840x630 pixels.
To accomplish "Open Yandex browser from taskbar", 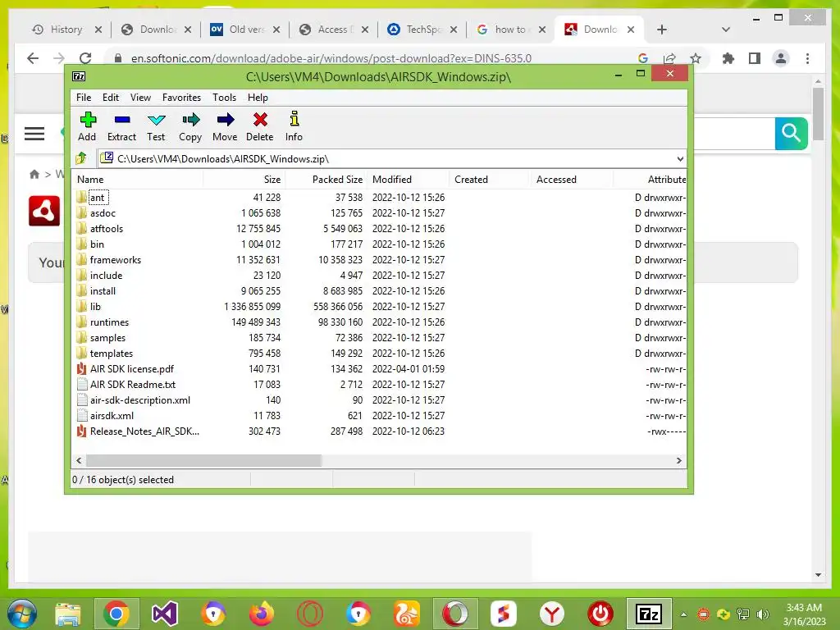I will 552,614.
